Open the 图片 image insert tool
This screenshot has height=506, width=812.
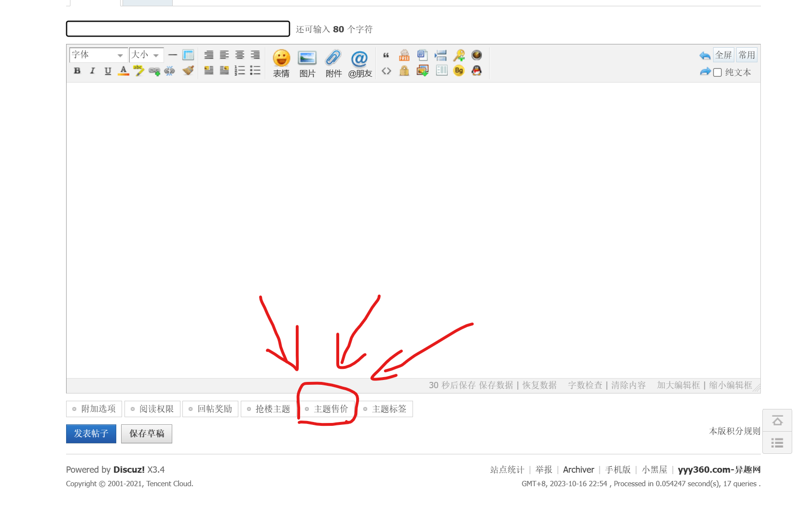pyautogui.click(x=307, y=63)
